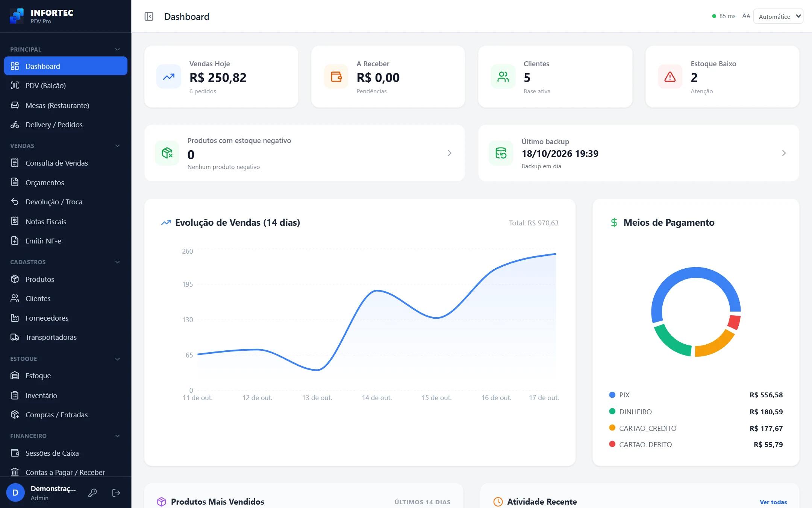Open Mesas (Restaurante) page
The width and height of the screenshot is (812, 508).
tap(65, 105)
